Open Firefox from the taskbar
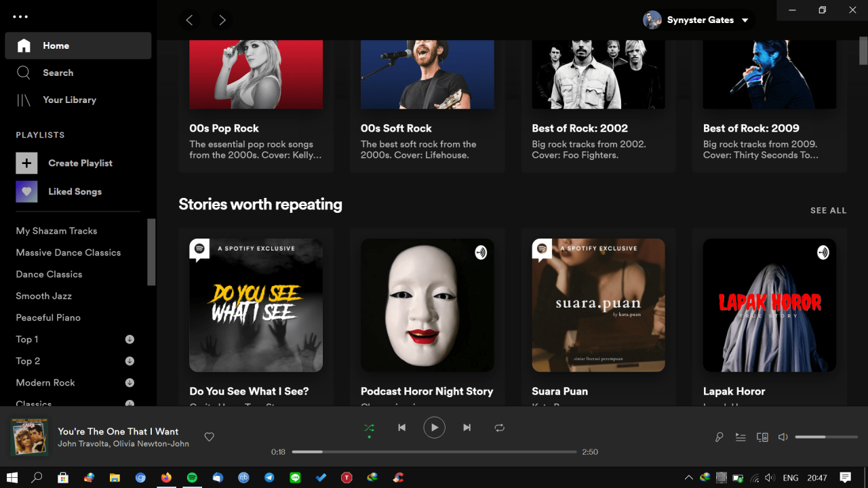Image resolution: width=868 pixels, height=488 pixels. 166,477
